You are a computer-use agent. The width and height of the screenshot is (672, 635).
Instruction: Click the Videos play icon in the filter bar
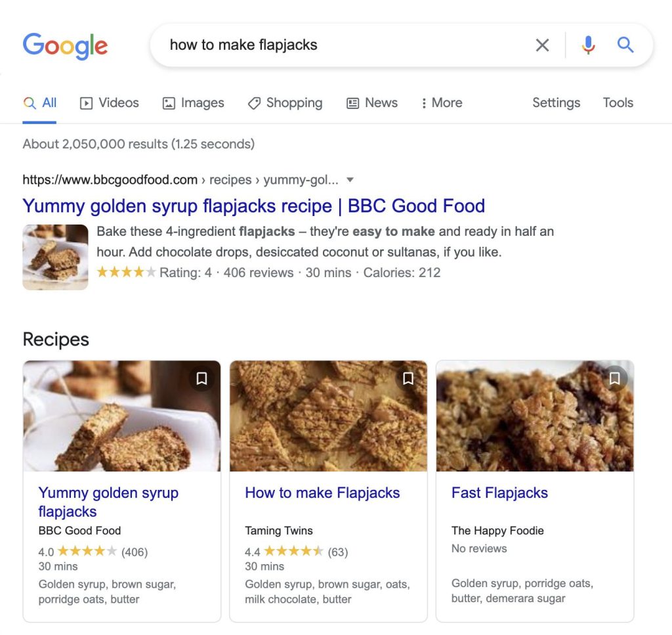86,102
